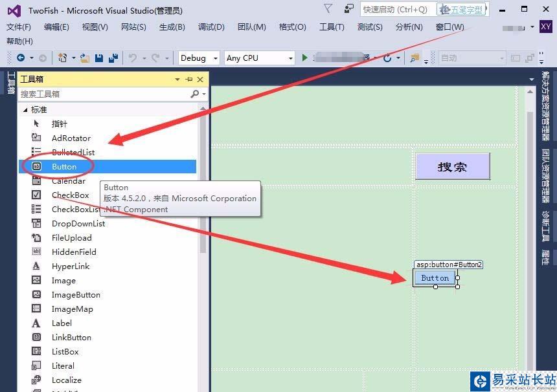Focus the 搜索工具箱 search field
The image size is (557, 392).
[x=104, y=94]
